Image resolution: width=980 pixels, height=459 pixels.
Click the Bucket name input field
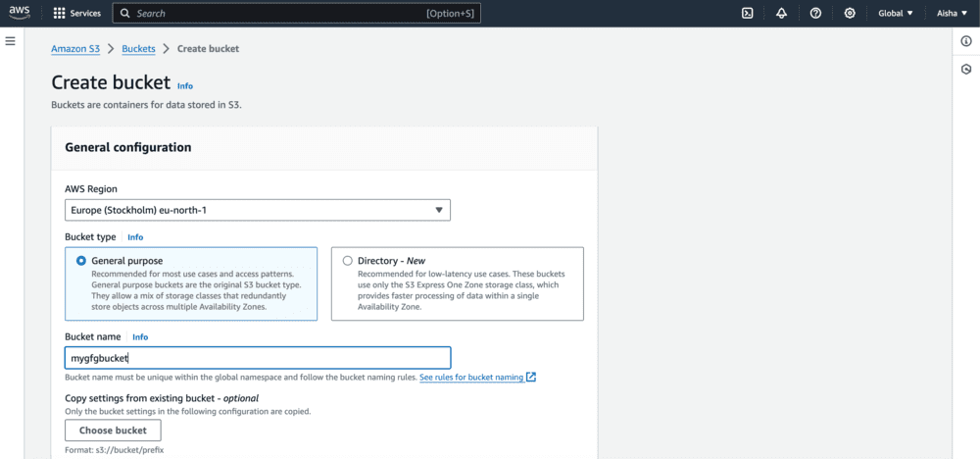(258, 358)
